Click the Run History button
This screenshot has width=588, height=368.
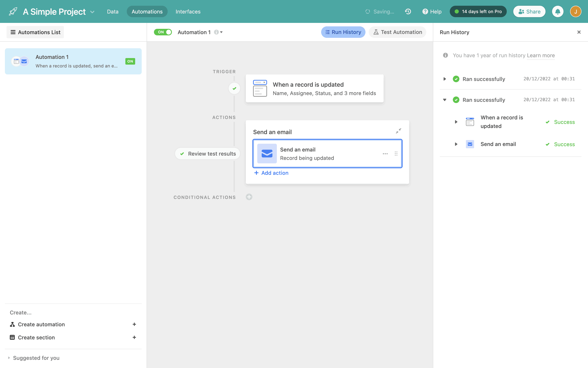click(x=343, y=32)
